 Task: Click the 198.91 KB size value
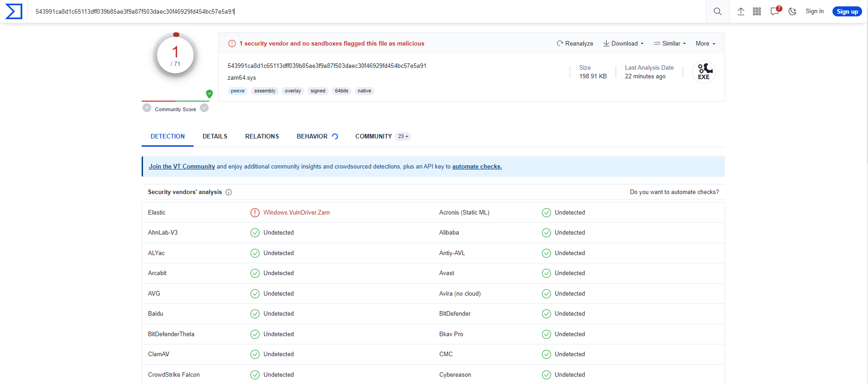coord(593,77)
